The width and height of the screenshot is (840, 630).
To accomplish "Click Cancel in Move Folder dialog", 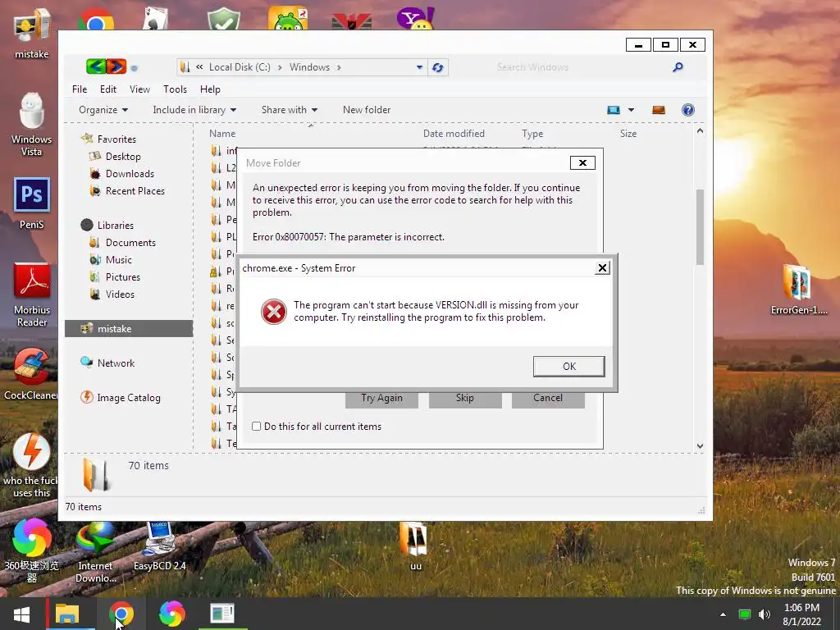I will click(548, 398).
